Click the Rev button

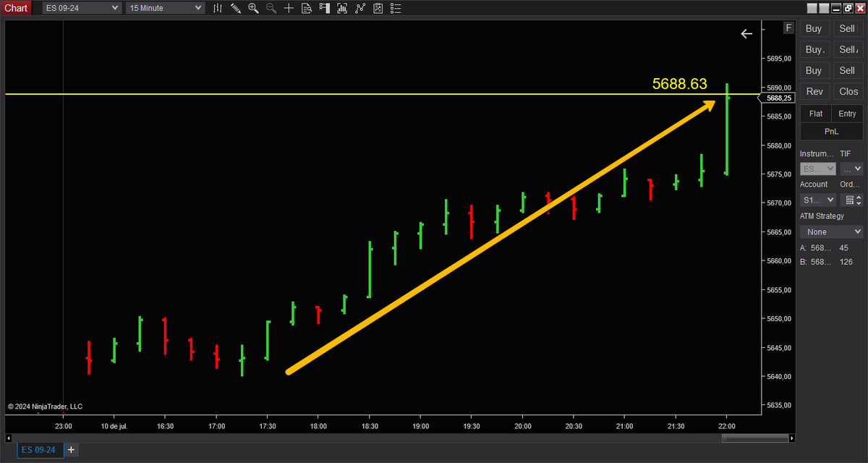(x=814, y=91)
